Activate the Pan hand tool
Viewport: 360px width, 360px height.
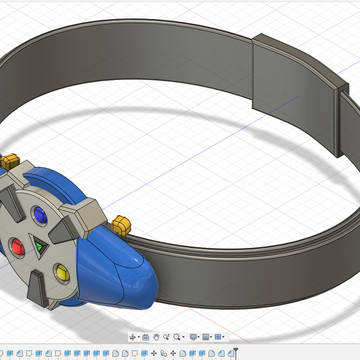156,337
